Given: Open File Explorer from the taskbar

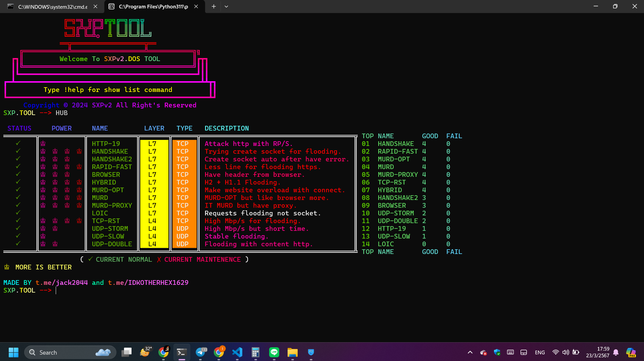Looking at the screenshot, I should [x=292, y=352].
